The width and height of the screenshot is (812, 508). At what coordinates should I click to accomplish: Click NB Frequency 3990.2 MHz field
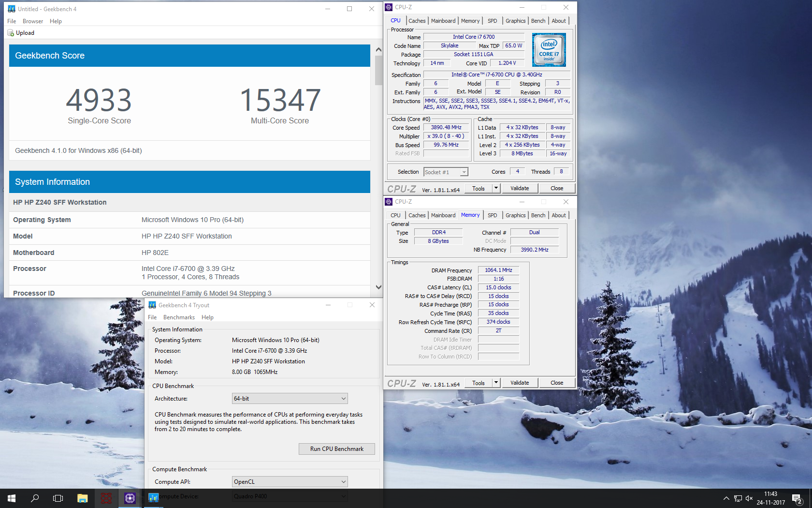click(535, 250)
